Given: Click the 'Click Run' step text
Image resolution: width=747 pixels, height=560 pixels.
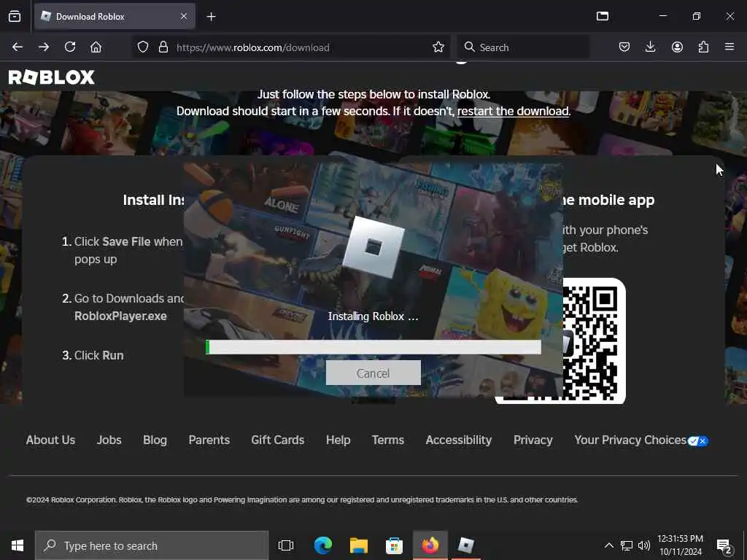Looking at the screenshot, I should (x=98, y=355).
